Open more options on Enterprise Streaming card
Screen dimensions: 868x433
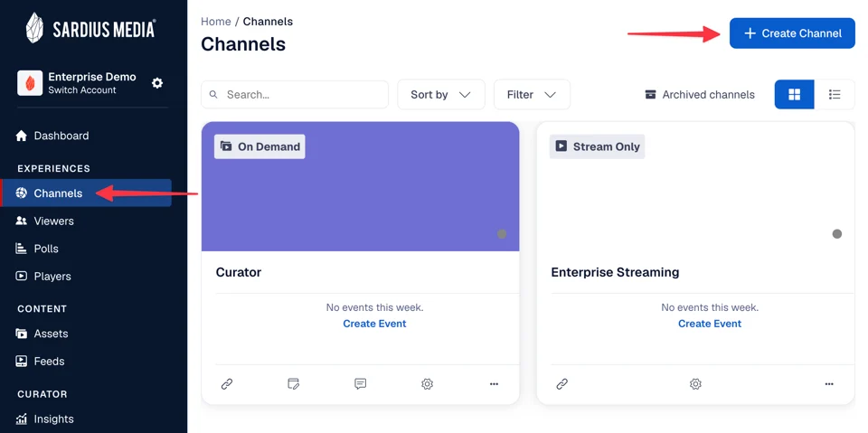pos(829,383)
